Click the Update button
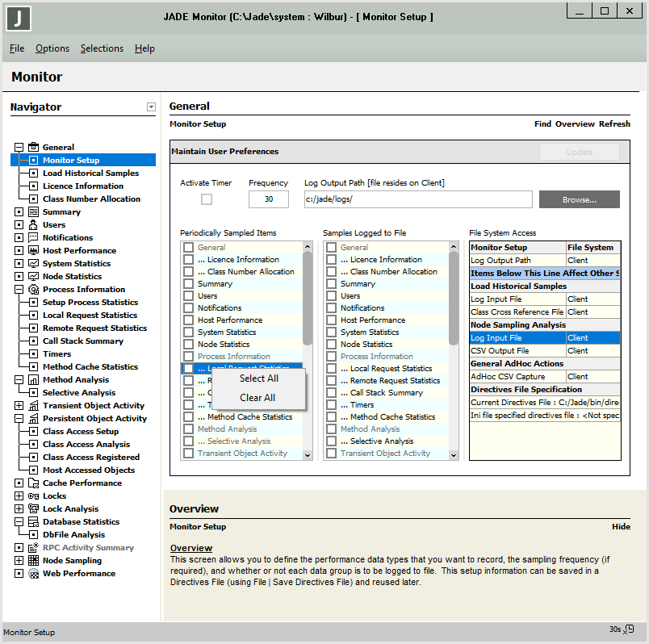 pos(579,152)
